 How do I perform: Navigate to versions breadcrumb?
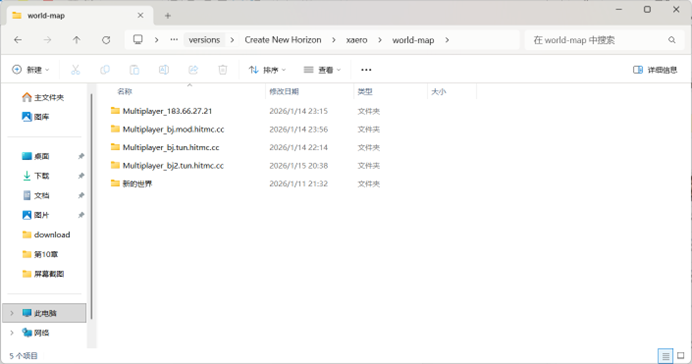point(204,40)
